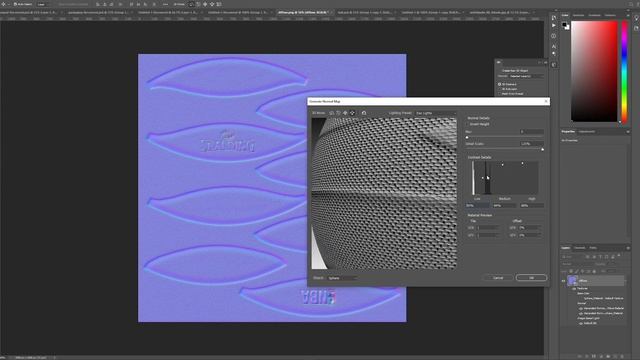Click the 3D sphere preview in dialog

click(x=384, y=193)
